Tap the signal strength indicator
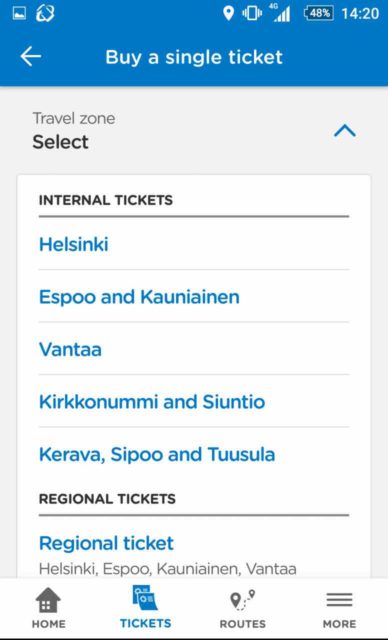Screen dimensions: 388x640 (280, 13)
